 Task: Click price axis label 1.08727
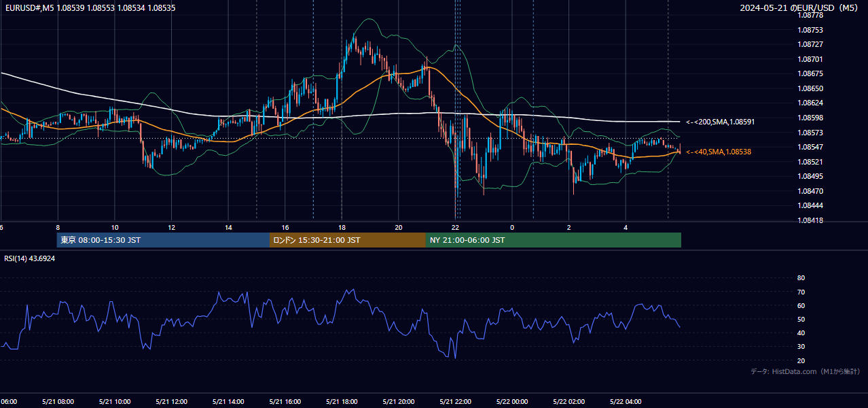tap(810, 44)
